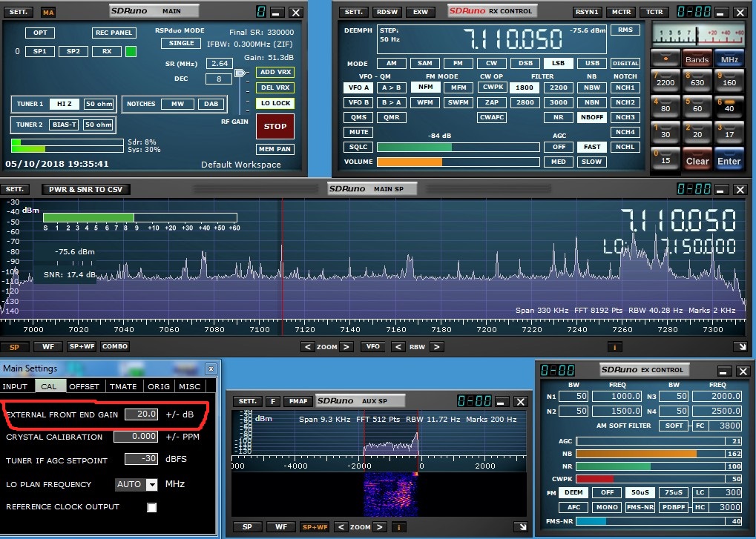Open the INPUT tab in Main Settings

15,386
